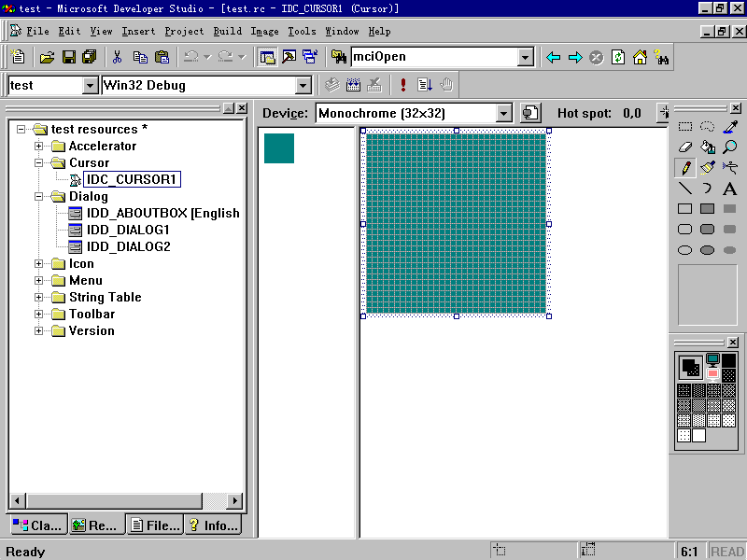Click the Save All toolbar icon
The height and width of the screenshot is (560, 747).
89,57
